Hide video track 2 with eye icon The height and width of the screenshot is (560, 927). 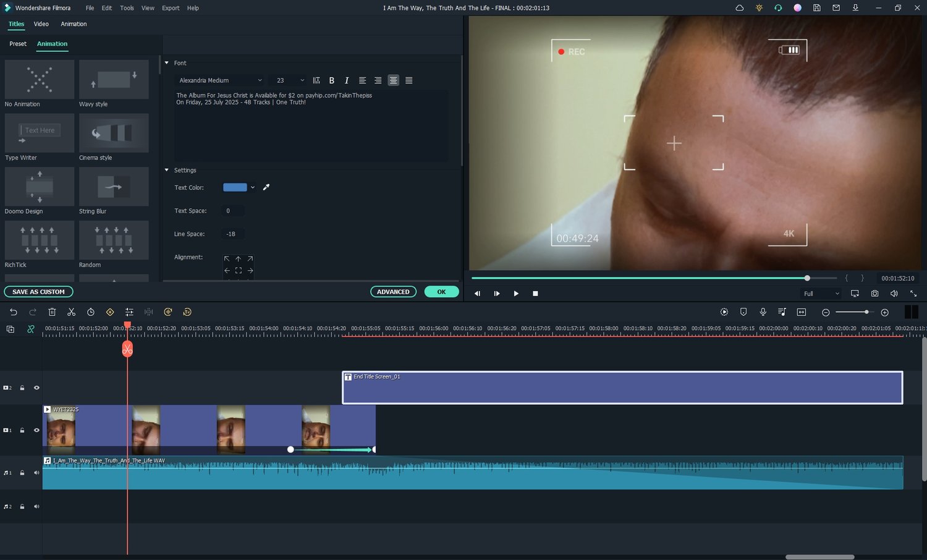point(36,388)
